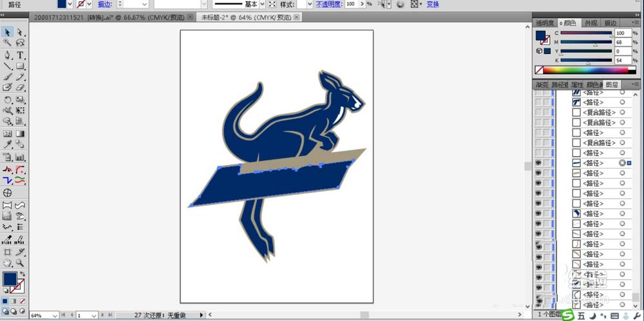This screenshot has height=321, width=644.
Task: Open the 外观 panel tab
Action: point(591,23)
